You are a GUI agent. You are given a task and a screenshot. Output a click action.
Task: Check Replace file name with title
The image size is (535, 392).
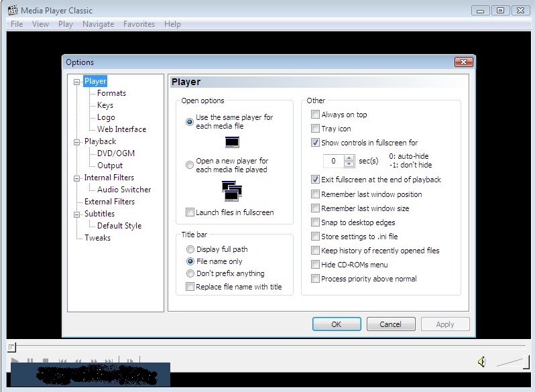(x=190, y=287)
